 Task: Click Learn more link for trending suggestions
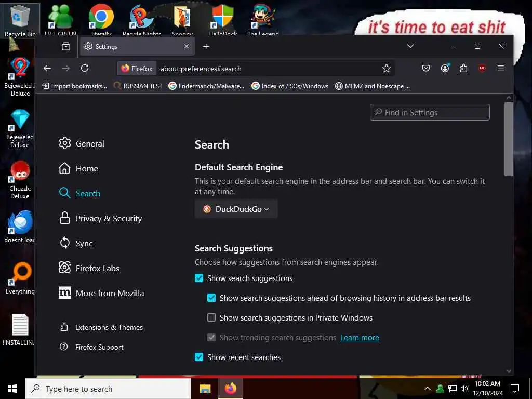(x=360, y=338)
